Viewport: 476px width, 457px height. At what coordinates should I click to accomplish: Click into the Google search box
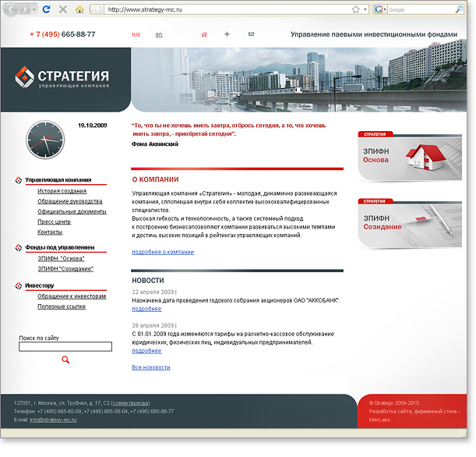pyautogui.click(x=421, y=9)
